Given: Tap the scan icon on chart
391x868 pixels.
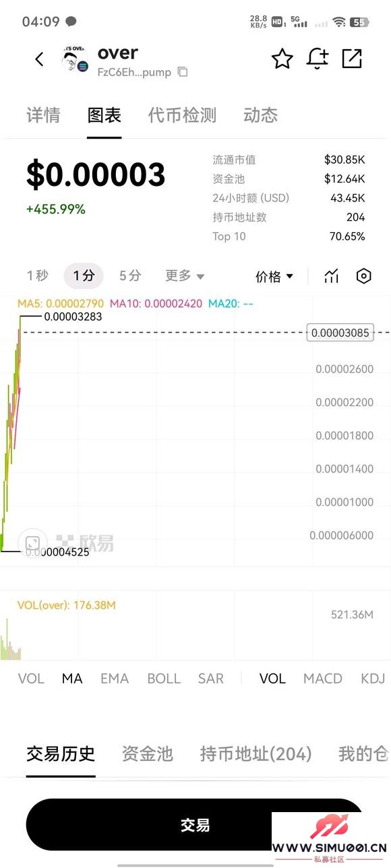Looking at the screenshot, I should pyautogui.click(x=32, y=543).
